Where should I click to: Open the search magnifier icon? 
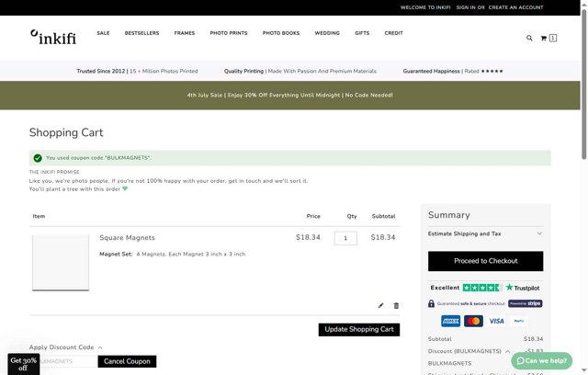(529, 38)
